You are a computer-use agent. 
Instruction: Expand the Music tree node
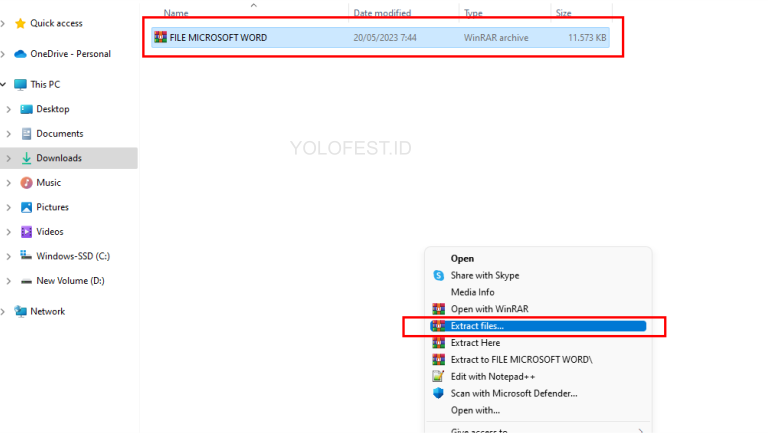[8, 183]
